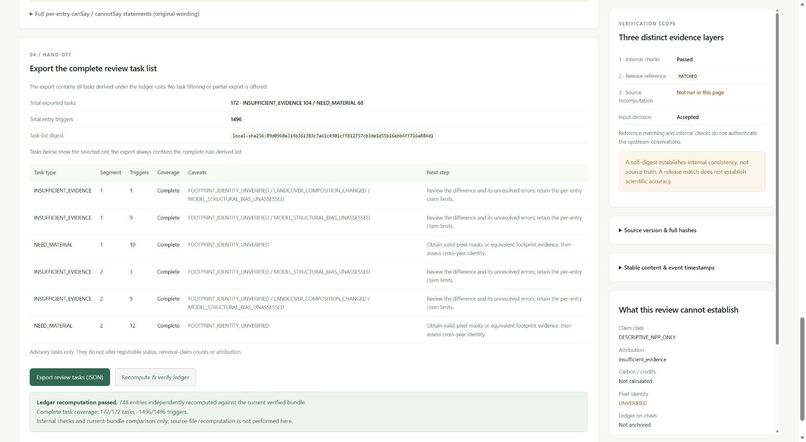Click the Ledger recomputation passed message
Screen dimensions: 806x442
(308, 412)
